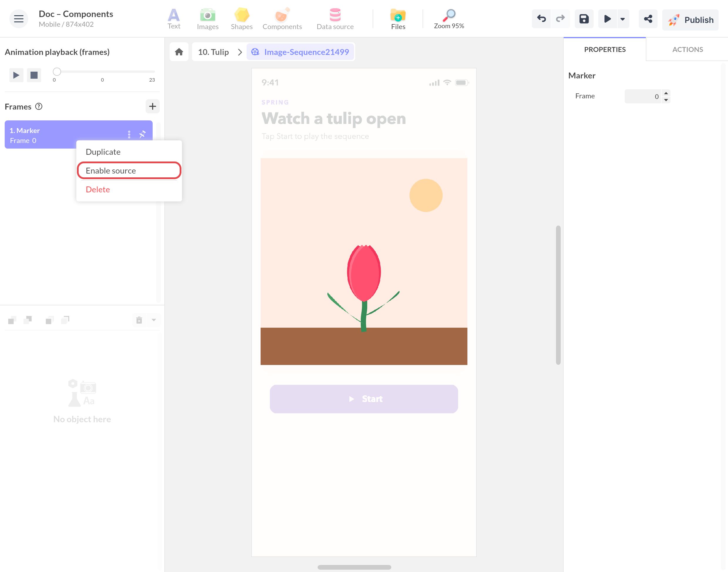728x572 pixels.
Task: Open the Images tool
Action: (208, 19)
